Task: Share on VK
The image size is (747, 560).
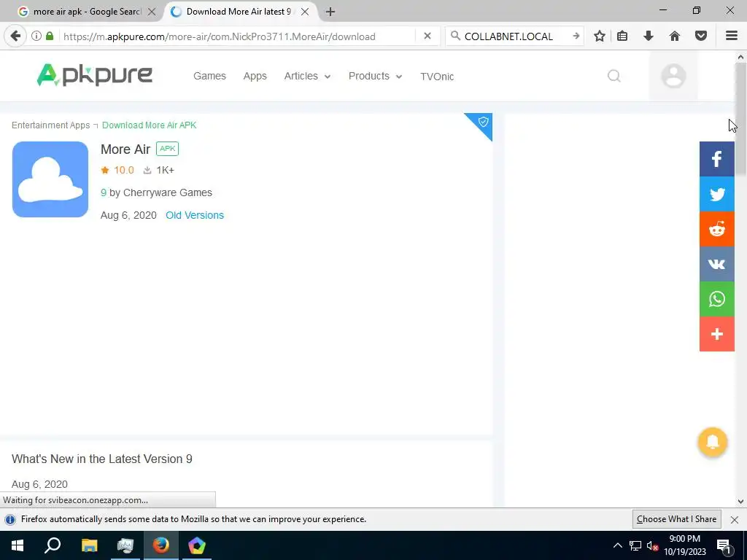Action: coord(716,264)
